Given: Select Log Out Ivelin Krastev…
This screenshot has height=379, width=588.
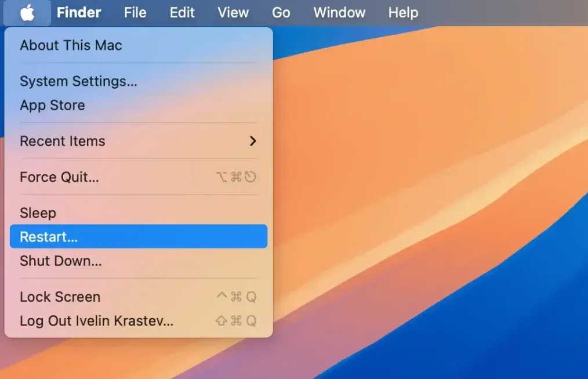Looking at the screenshot, I should click(139, 321).
